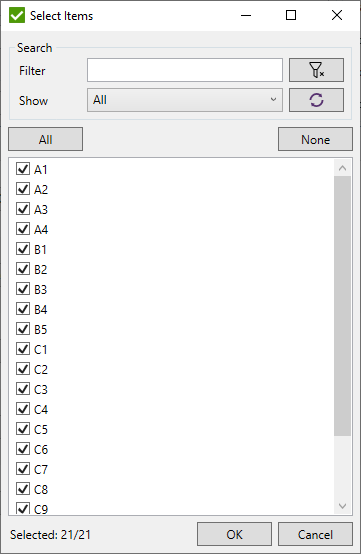Click the Cancel button
Image resolution: width=361 pixels, height=554 pixels.
tap(315, 534)
